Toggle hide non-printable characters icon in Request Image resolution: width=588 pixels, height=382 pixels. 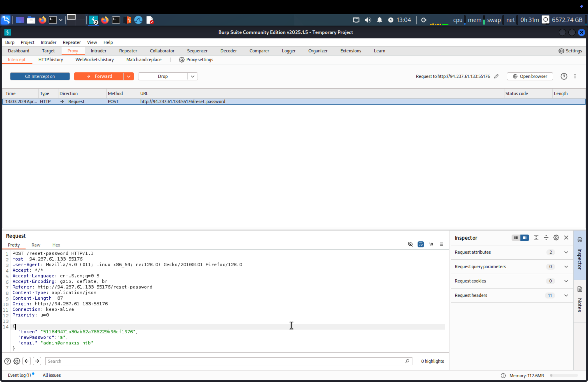click(x=410, y=244)
